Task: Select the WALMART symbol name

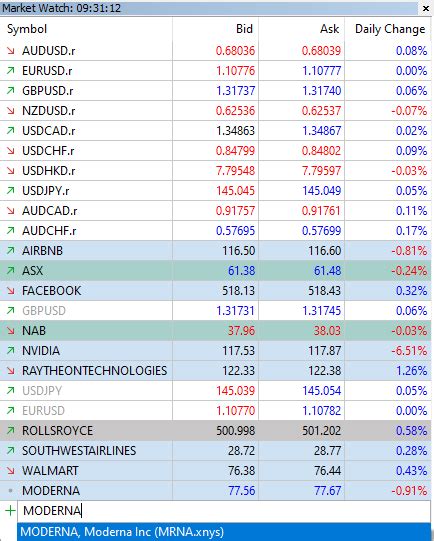Action: point(50,471)
